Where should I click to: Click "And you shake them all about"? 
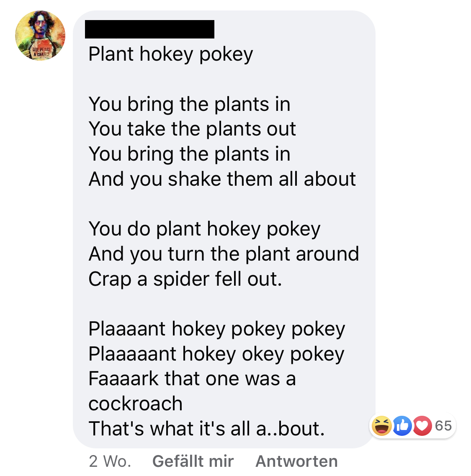pyautogui.click(x=222, y=179)
